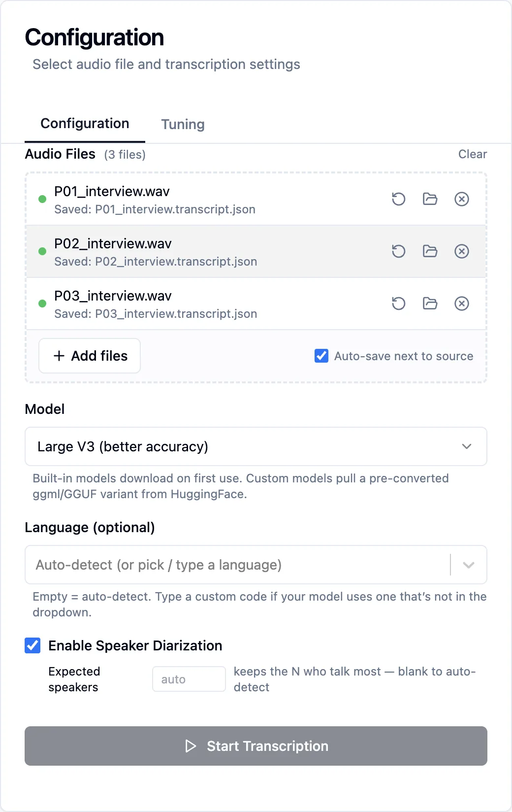Viewport: 512px width, 812px height.
Task: Expand the Language dropdown chevron
Action: [x=469, y=565]
